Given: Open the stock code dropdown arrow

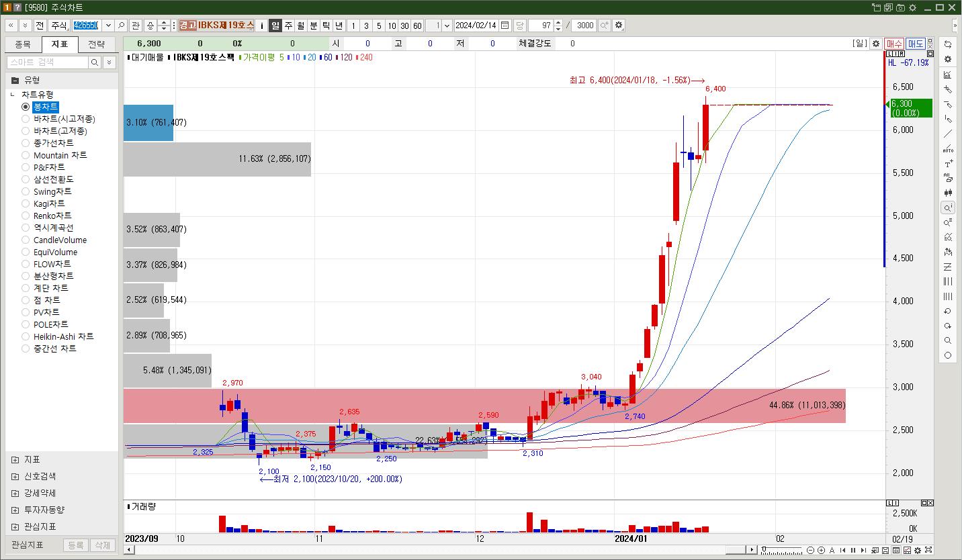Looking at the screenshot, I should click(108, 26).
